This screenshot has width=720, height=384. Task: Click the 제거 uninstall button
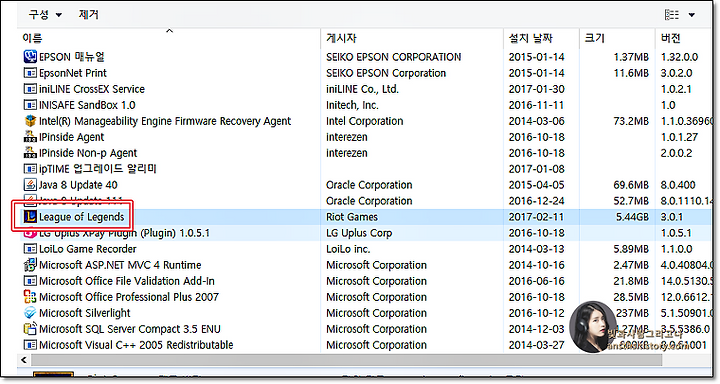point(89,15)
